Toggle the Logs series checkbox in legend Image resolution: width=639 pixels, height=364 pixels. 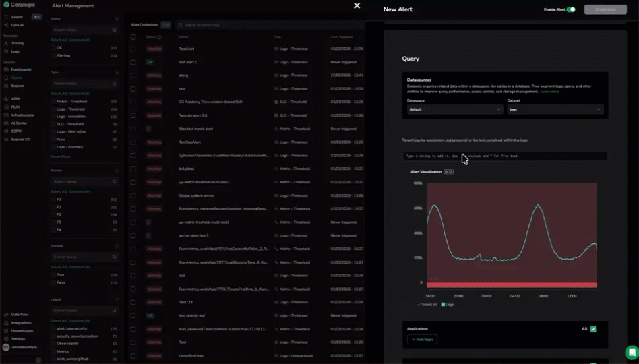pyautogui.click(x=443, y=305)
